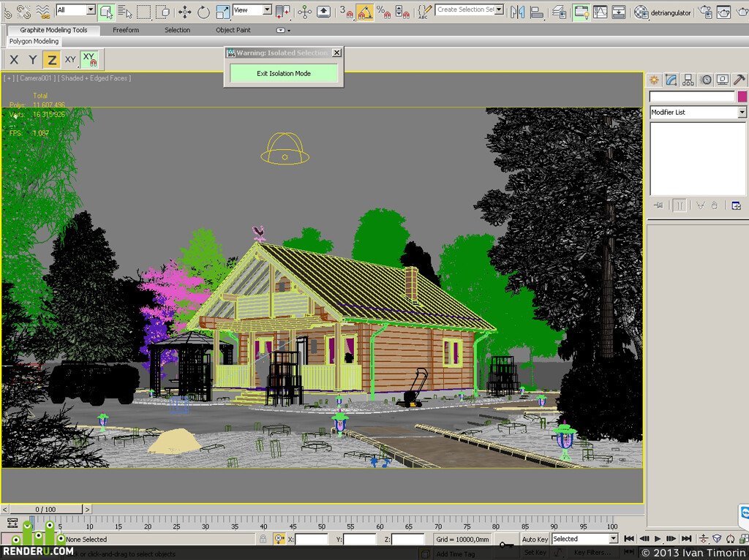Activate the Select and Rotate tool
Viewport: 749px width, 560px height.
click(203, 12)
